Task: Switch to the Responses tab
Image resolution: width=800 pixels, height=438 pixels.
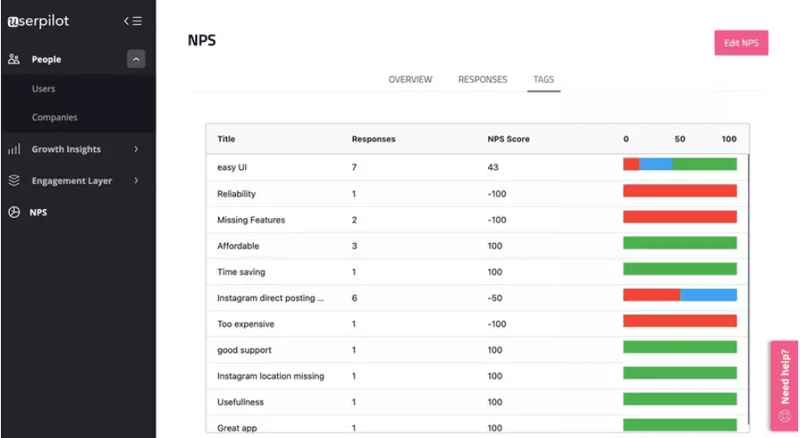Action: click(x=482, y=79)
